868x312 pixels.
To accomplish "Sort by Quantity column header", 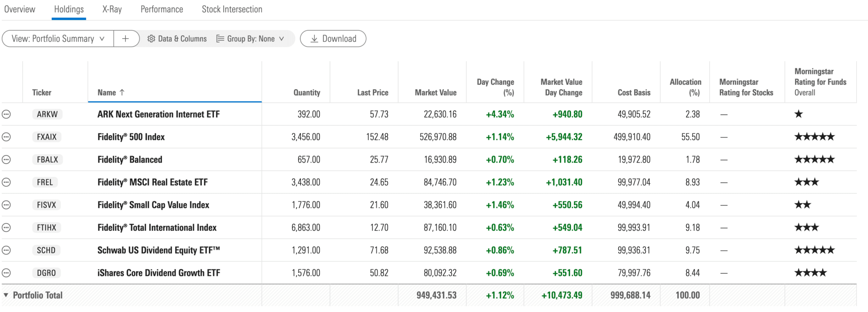I will click(x=307, y=93).
